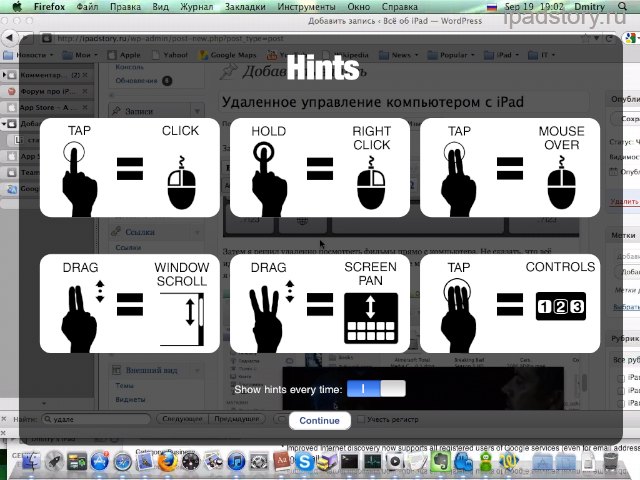Open the Yahoo! bookmark
The height and width of the screenshot is (480, 640).
[x=170, y=55]
